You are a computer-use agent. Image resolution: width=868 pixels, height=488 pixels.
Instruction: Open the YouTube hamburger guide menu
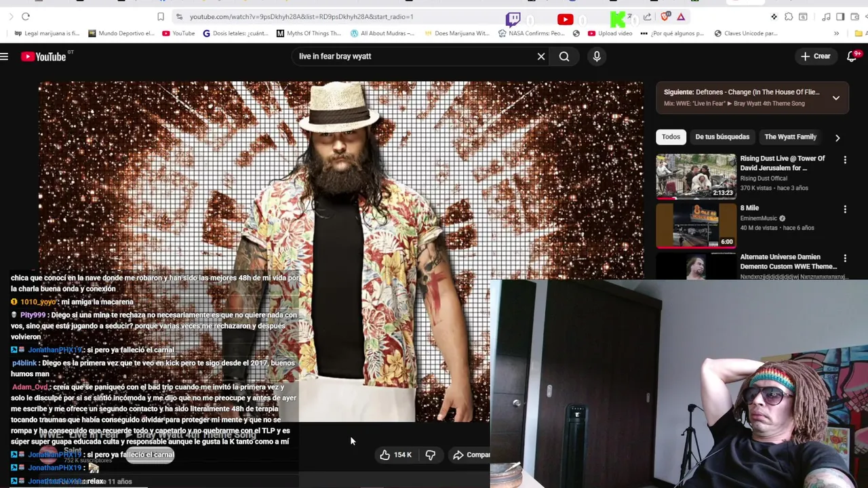[x=4, y=57]
